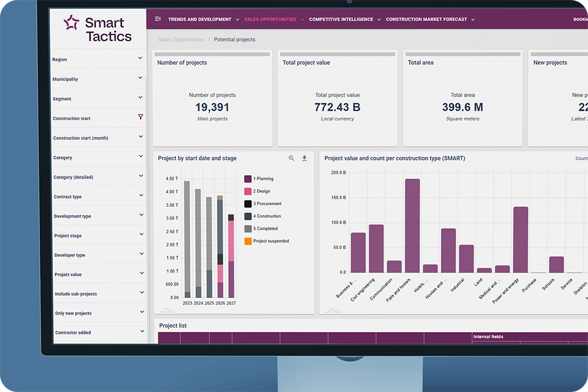Go to Sales Opportunities breadcrumb link
588x392 pixels.
pyautogui.click(x=181, y=39)
